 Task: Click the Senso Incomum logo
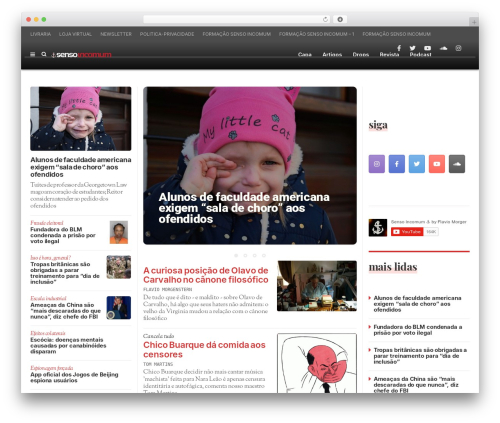click(81, 55)
